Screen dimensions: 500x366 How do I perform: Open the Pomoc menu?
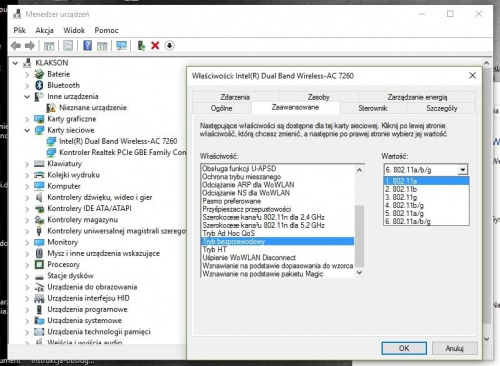(x=106, y=30)
